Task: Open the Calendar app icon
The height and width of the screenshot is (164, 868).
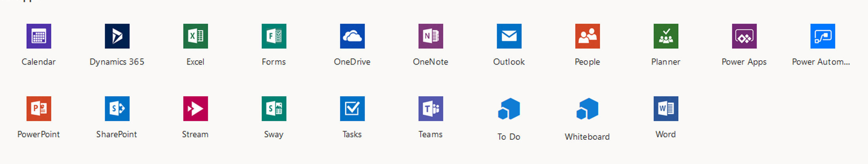Action: click(38, 36)
